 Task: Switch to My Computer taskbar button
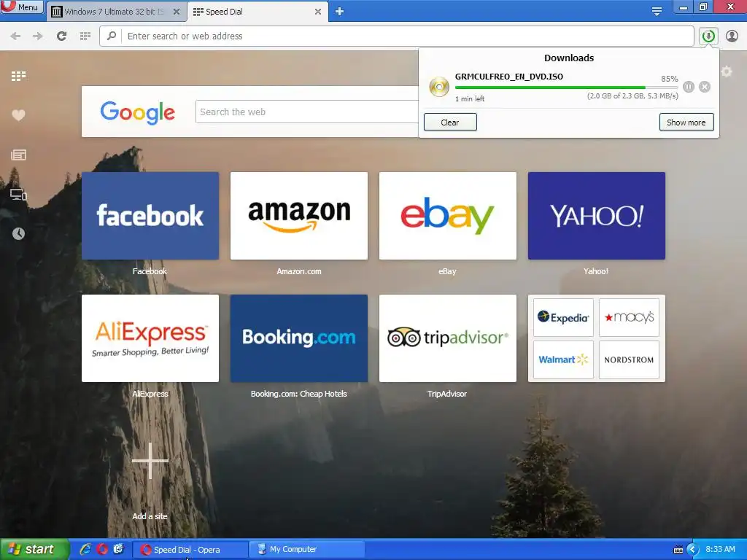tap(307, 550)
